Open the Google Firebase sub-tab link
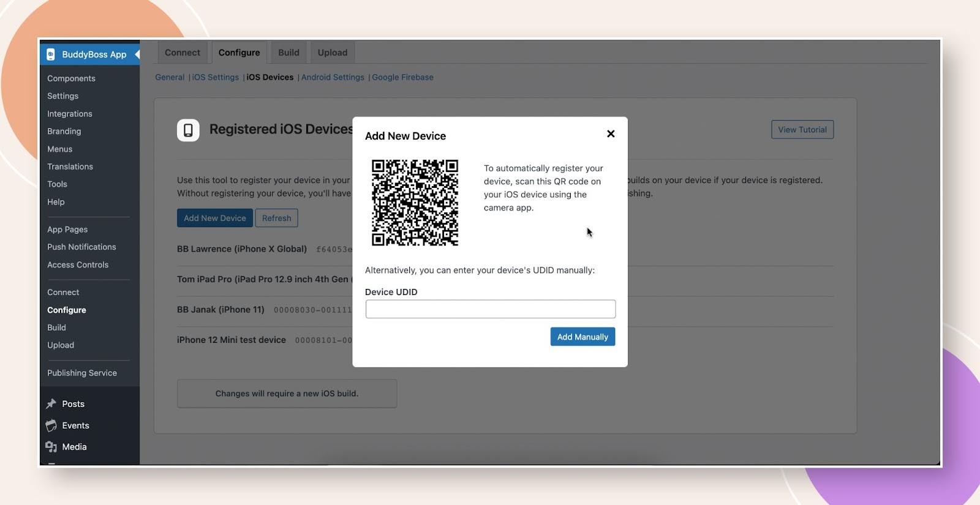Screen dimensions: 980x505 (402, 77)
